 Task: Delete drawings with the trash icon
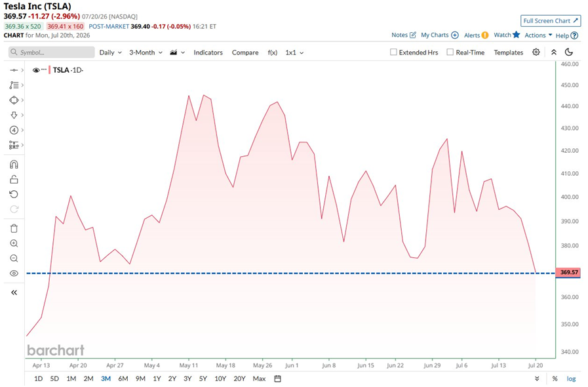[x=14, y=228]
